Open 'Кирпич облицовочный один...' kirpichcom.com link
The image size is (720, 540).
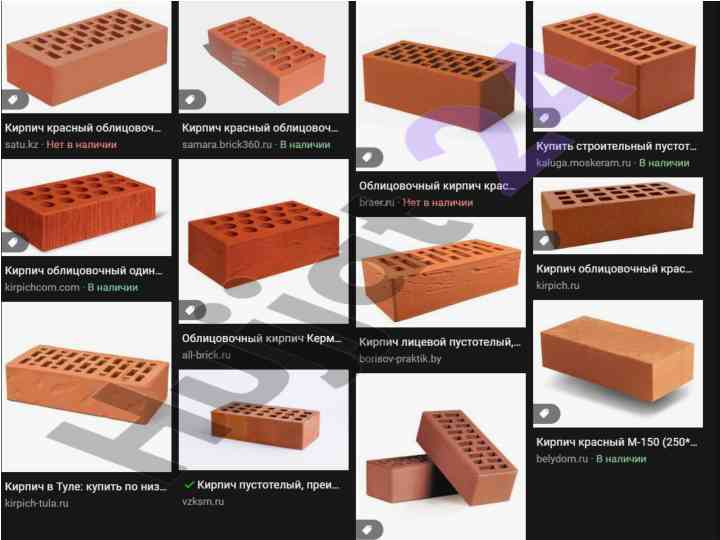tap(84, 270)
